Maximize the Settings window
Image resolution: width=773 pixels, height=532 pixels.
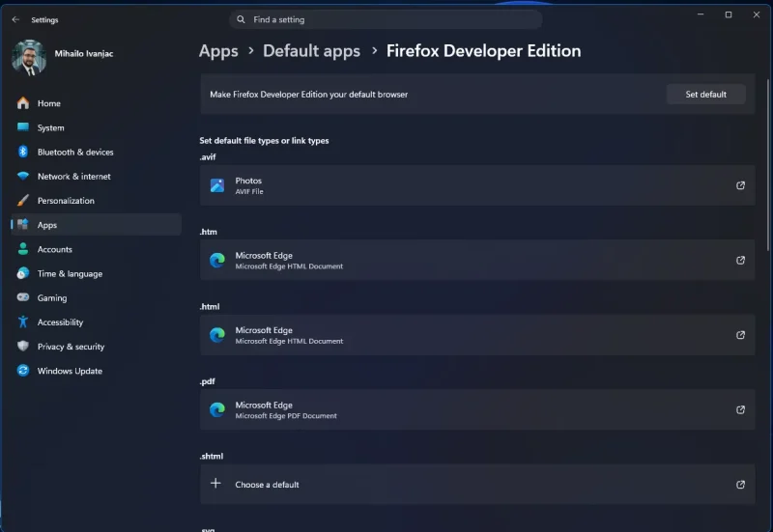tap(729, 14)
